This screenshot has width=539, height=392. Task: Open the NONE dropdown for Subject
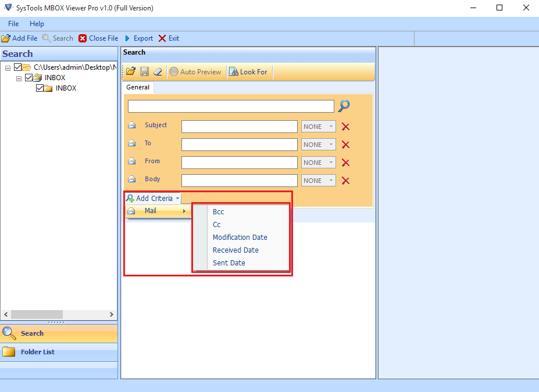tap(318, 127)
